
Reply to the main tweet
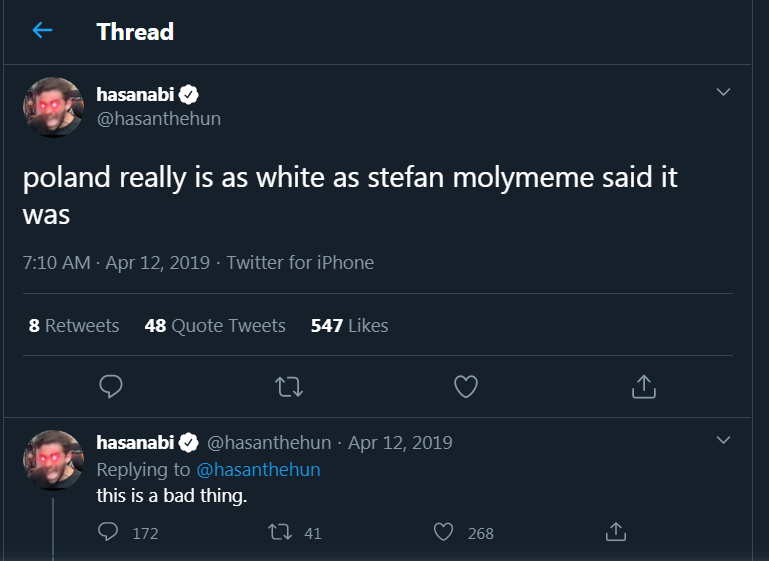pos(112,386)
